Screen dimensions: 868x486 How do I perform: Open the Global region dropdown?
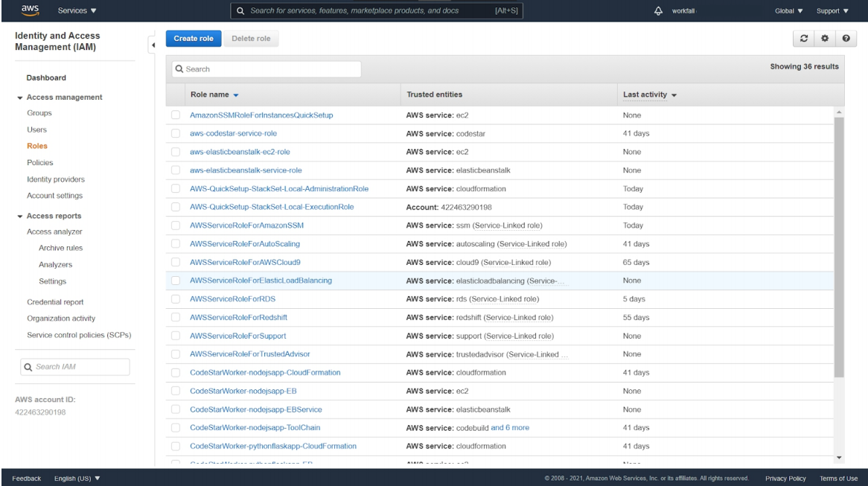tap(789, 10)
